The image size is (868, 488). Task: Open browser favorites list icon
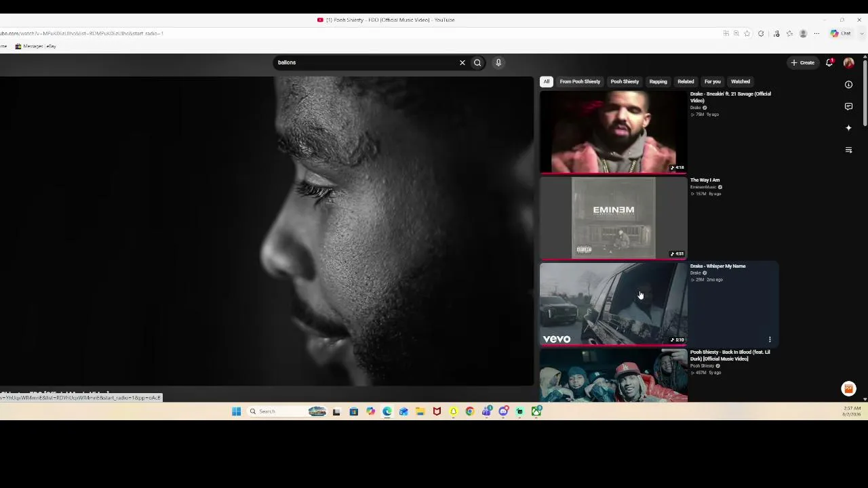tap(789, 33)
